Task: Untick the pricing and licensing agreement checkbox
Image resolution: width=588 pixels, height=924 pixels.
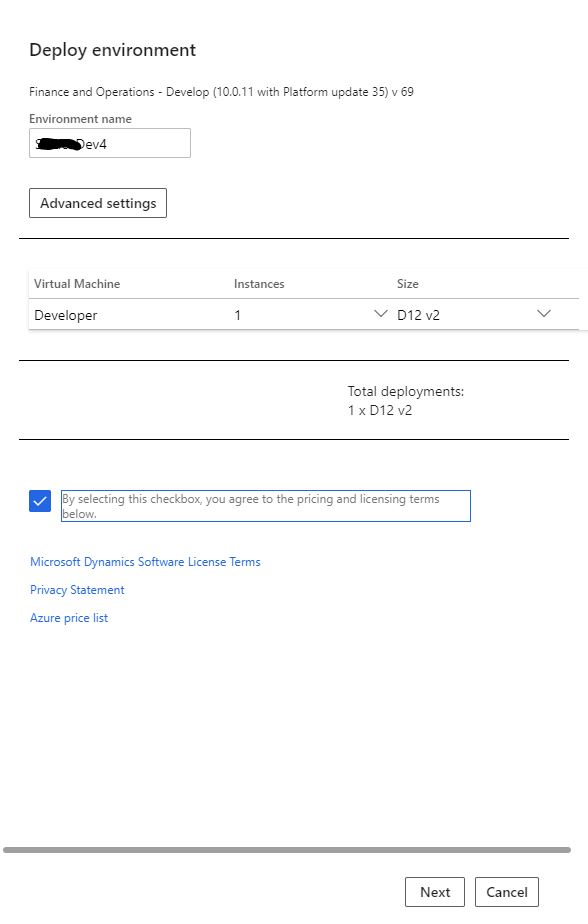Action: coord(40,501)
